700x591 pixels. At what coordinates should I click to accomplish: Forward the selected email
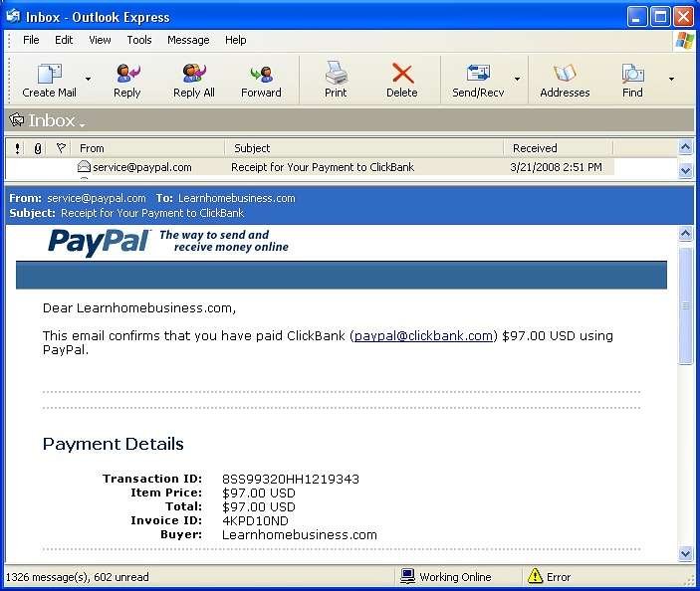(261, 81)
